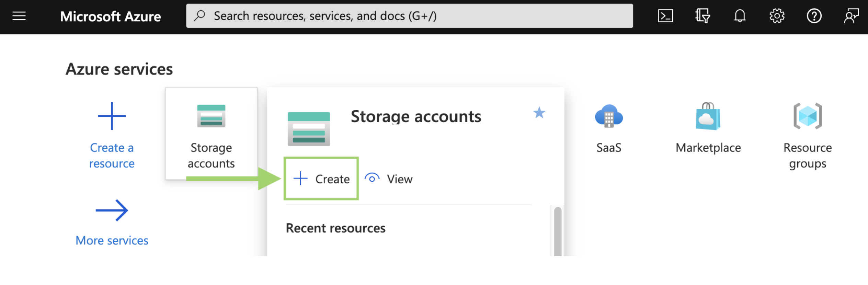
Task: Open the Directories and subscriptions filter
Action: tap(703, 16)
